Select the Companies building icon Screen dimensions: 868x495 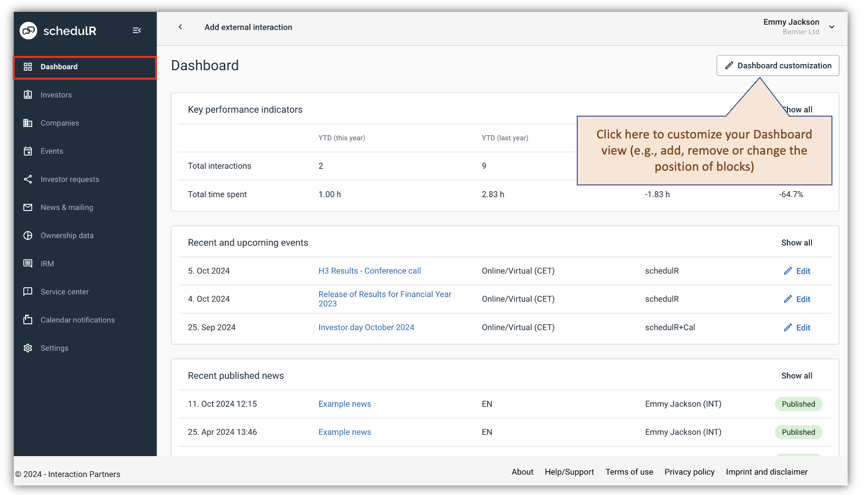point(28,123)
